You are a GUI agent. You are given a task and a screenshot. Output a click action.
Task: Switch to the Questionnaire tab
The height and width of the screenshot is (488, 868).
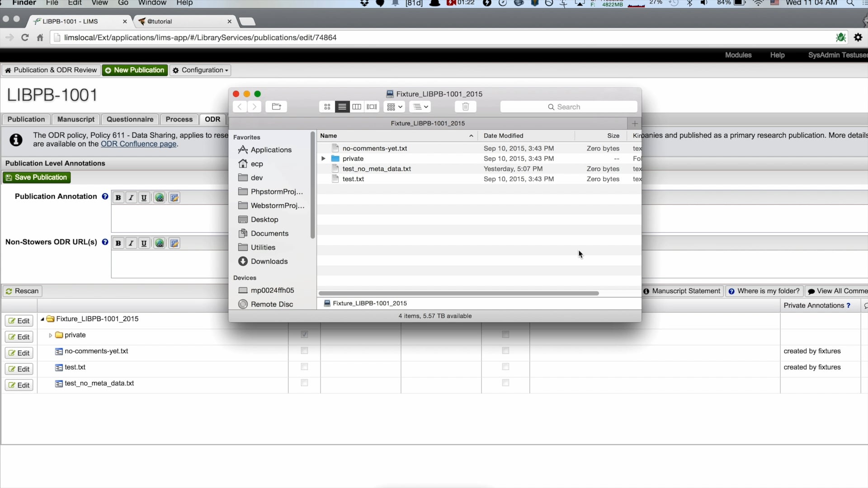point(130,120)
